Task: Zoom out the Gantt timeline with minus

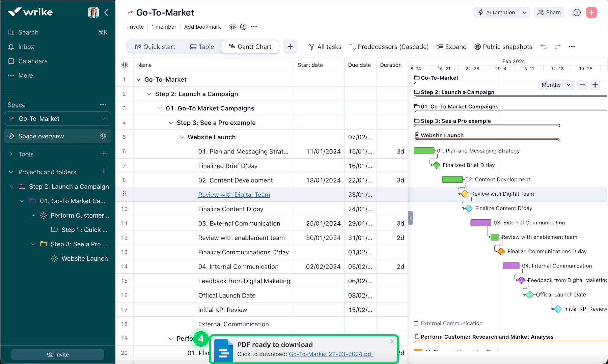Action: point(582,85)
